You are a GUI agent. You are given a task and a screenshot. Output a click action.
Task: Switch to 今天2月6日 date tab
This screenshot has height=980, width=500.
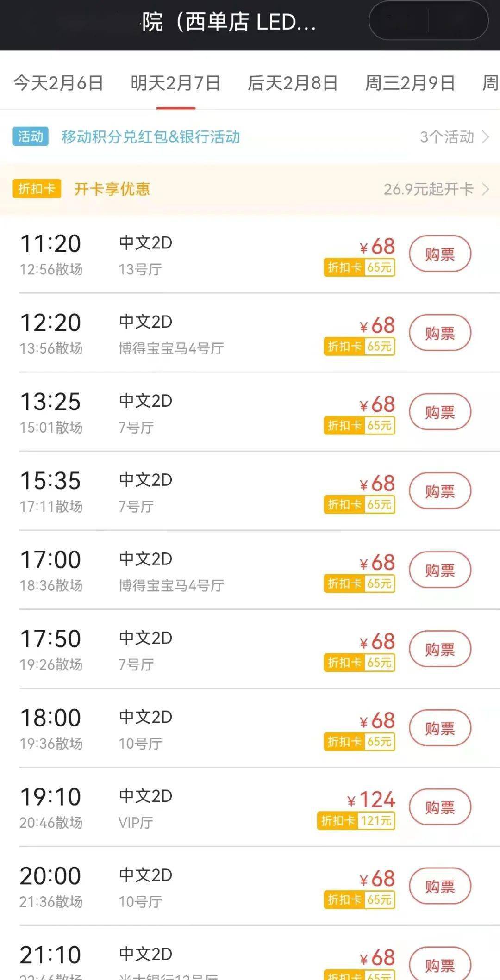click(x=58, y=83)
